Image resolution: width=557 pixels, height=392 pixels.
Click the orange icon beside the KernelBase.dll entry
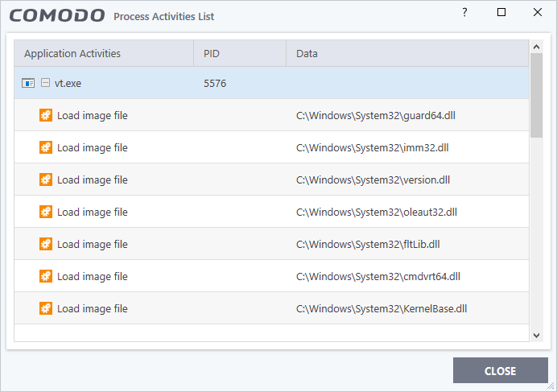click(x=46, y=308)
